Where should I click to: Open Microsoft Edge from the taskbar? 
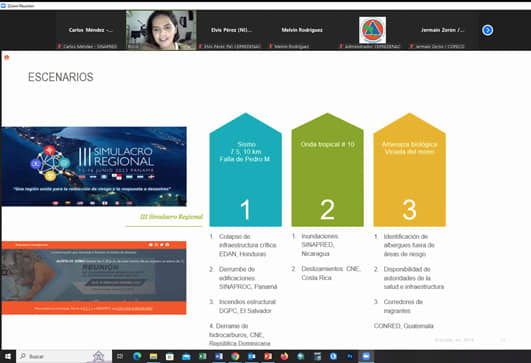coord(137,356)
